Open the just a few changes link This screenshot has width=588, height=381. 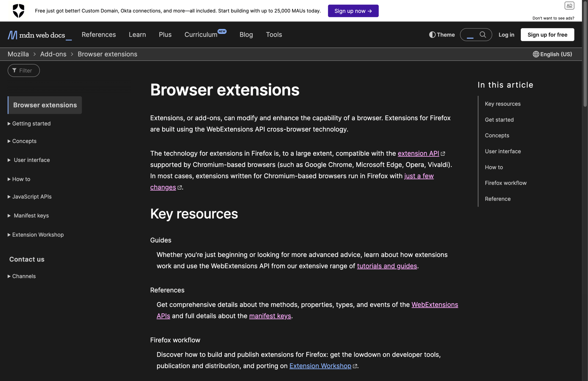click(419, 176)
